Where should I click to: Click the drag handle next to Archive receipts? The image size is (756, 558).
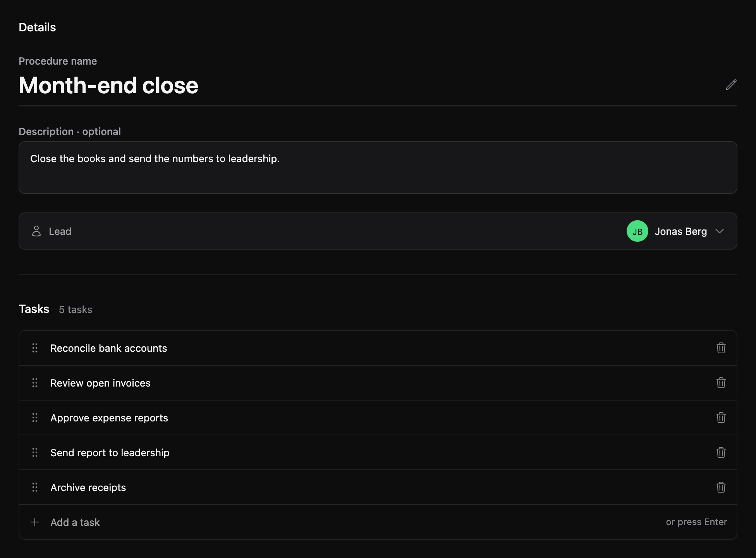35,487
